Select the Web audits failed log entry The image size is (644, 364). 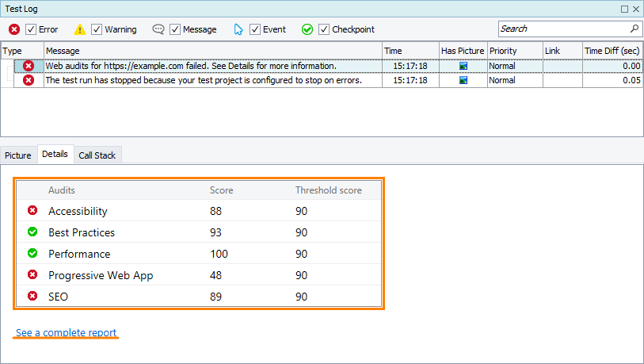pyautogui.click(x=190, y=66)
